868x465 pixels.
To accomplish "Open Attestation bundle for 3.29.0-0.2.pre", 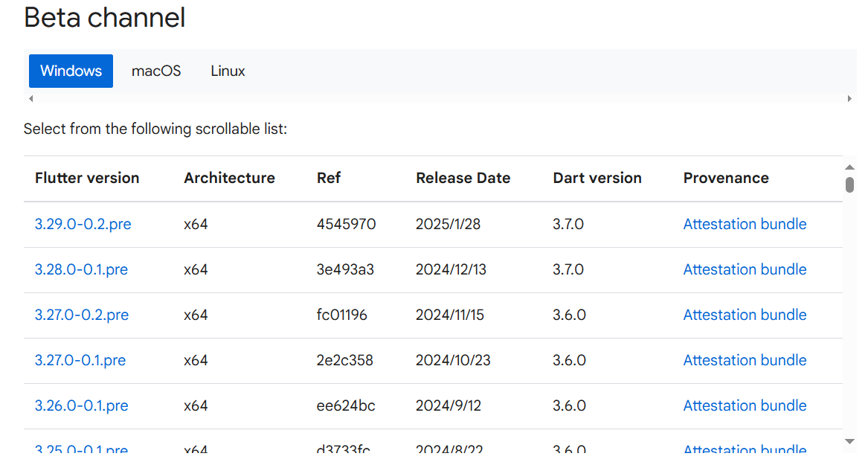I will pos(745,224).
